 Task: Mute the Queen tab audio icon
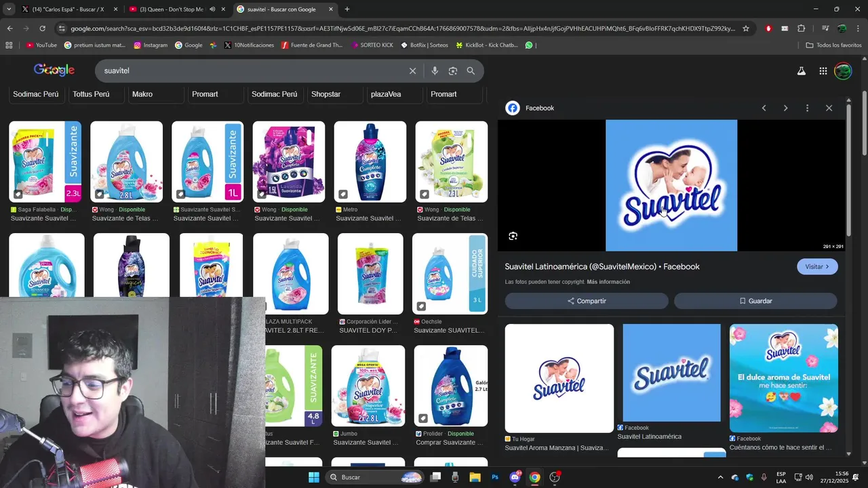coord(212,9)
